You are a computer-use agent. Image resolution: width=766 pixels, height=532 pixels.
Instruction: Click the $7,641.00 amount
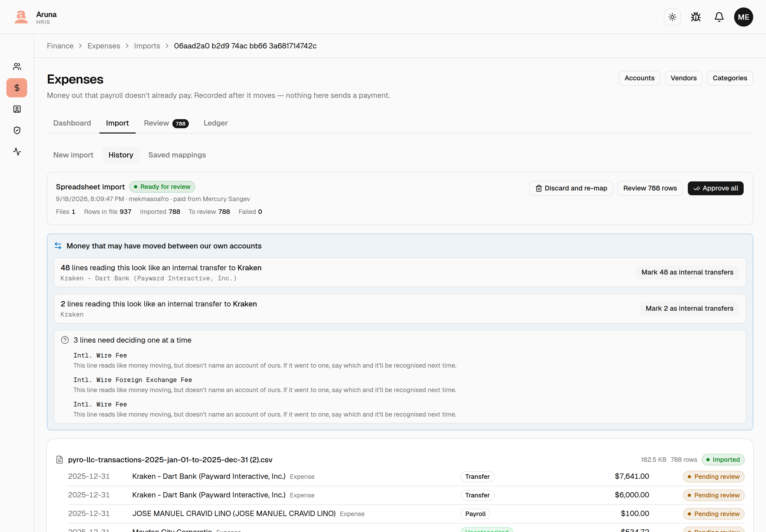(632, 476)
